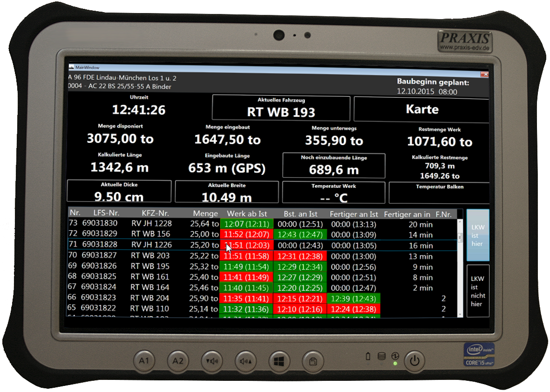This screenshot has width=550, height=392.
Task: Click the F.Nr. column header
Action: pyautogui.click(x=444, y=214)
